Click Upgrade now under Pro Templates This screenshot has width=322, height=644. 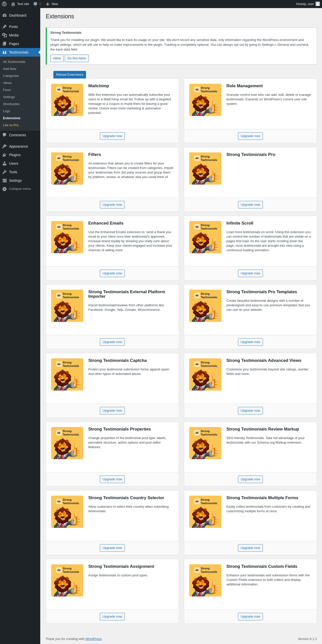point(250,342)
